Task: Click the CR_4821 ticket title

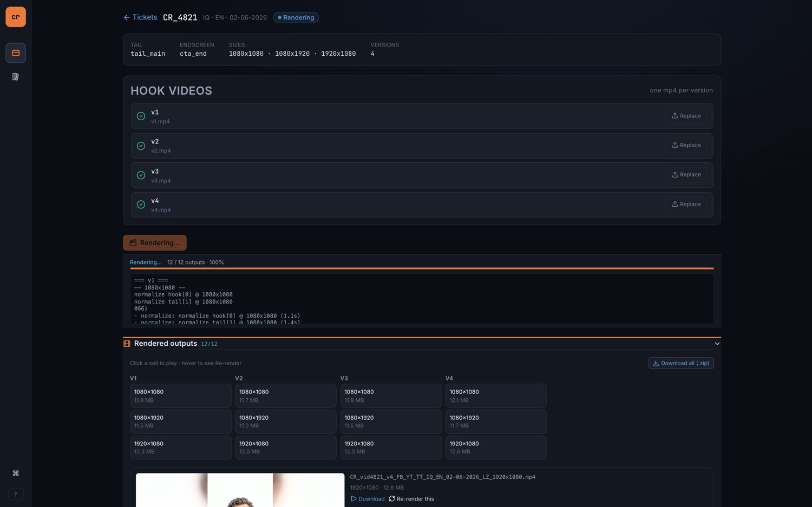Action: click(180, 17)
